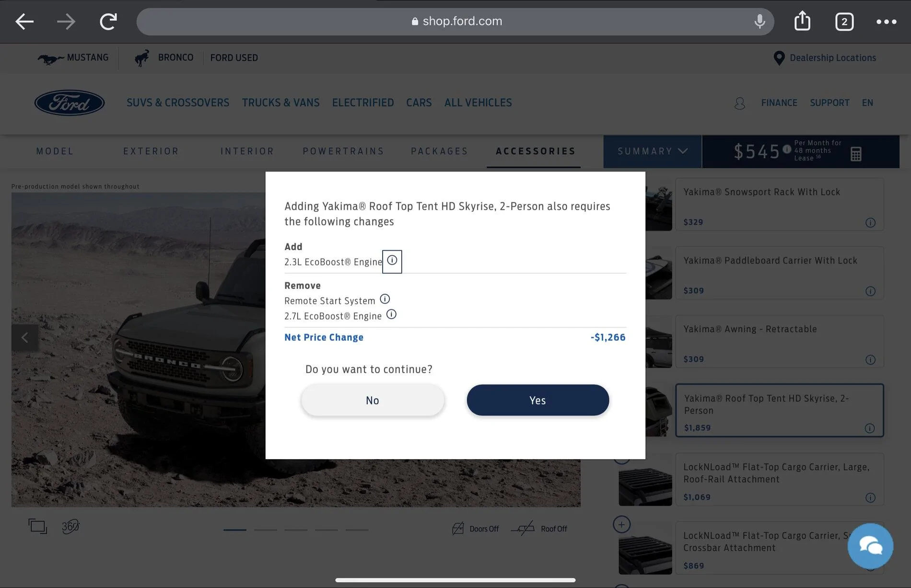Expand the Summary dropdown
Viewport: 911px width, 588px height.
[653, 151]
